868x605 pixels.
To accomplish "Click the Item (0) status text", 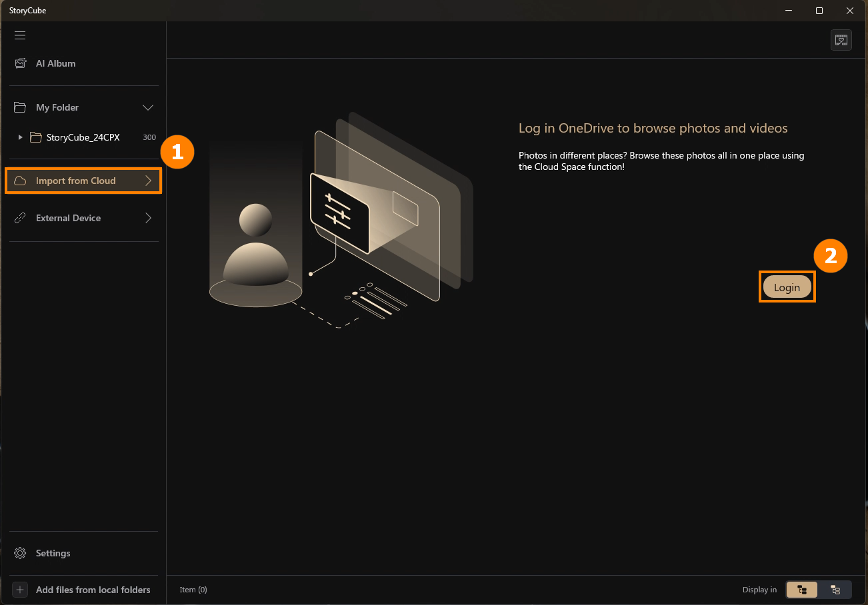I will click(x=193, y=590).
